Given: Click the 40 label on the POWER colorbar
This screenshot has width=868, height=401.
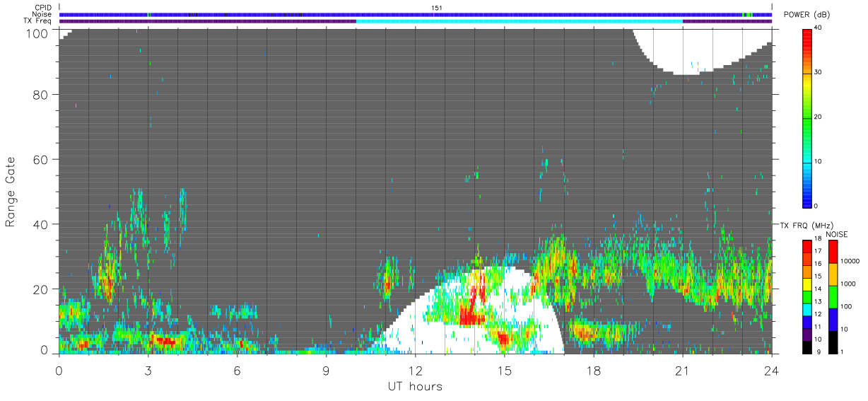Looking at the screenshot, I should [819, 28].
